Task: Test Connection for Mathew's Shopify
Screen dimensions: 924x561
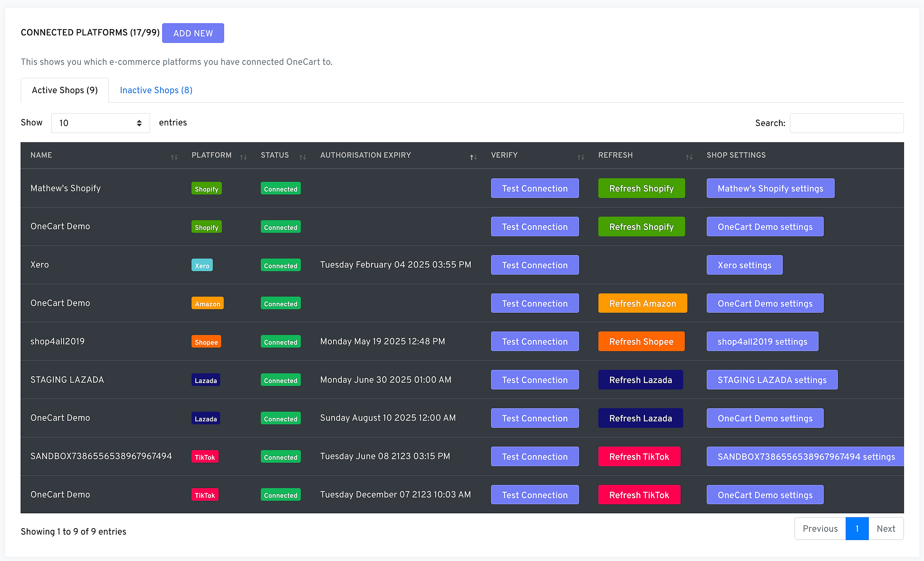Action: (x=535, y=188)
